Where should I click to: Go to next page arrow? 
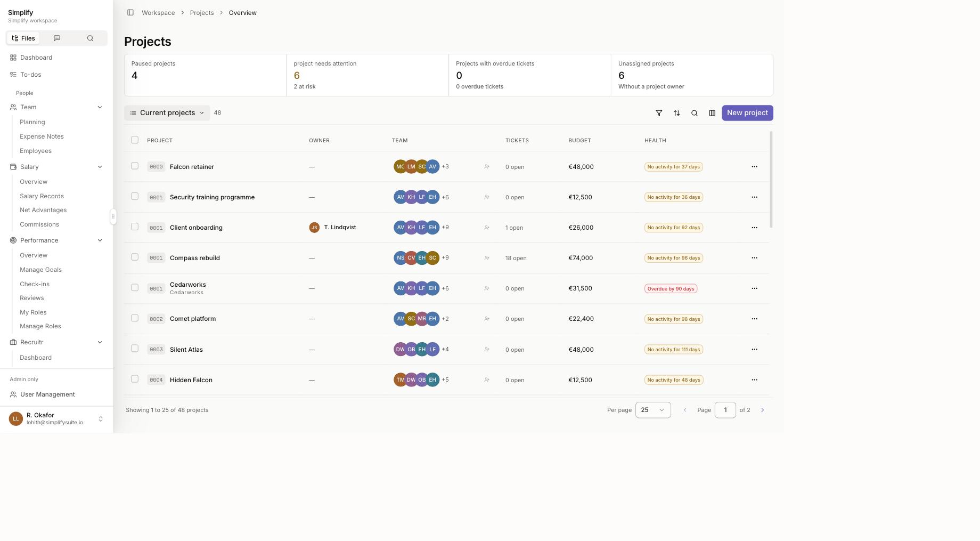(x=762, y=410)
